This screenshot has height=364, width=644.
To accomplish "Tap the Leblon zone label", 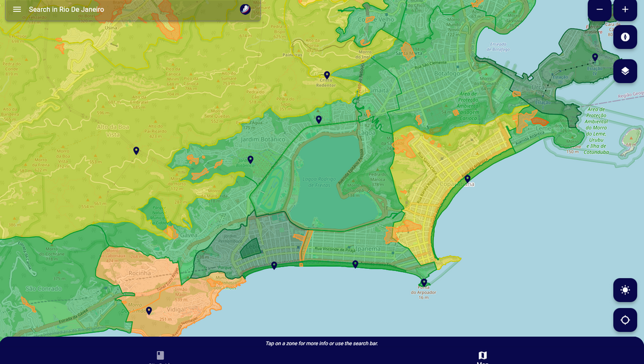I will click(x=255, y=247).
